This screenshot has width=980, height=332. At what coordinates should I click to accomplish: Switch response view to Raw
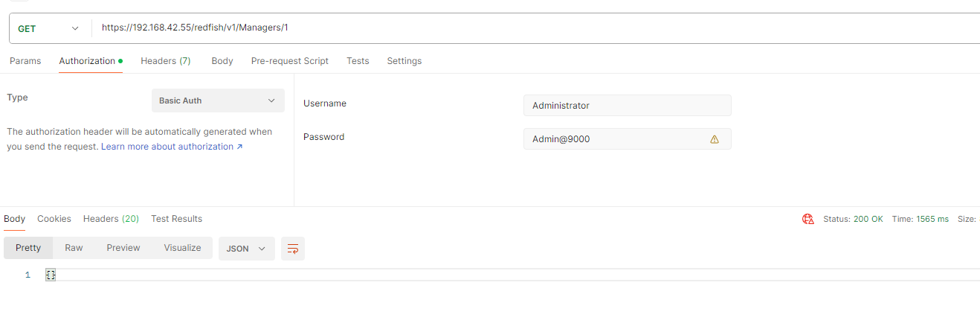pos(74,248)
